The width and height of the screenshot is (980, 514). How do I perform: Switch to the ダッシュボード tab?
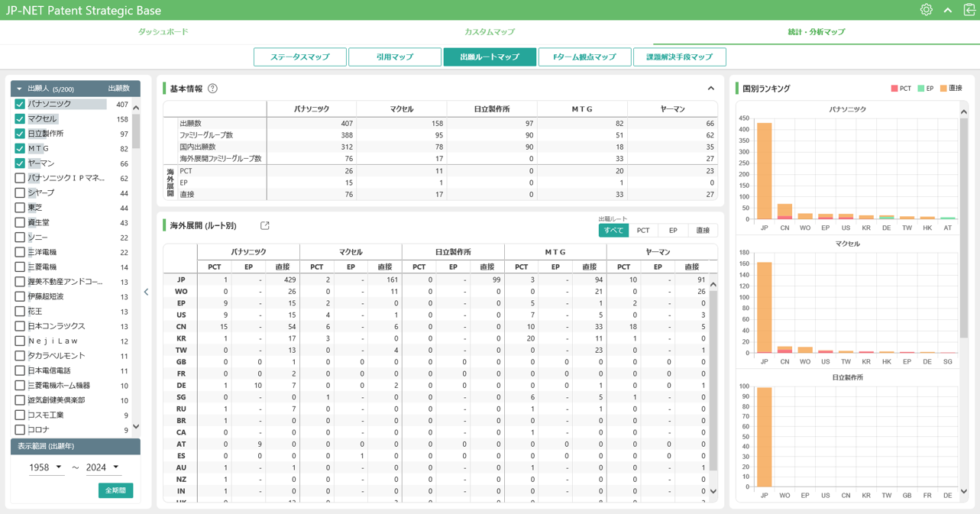click(163, 32)
